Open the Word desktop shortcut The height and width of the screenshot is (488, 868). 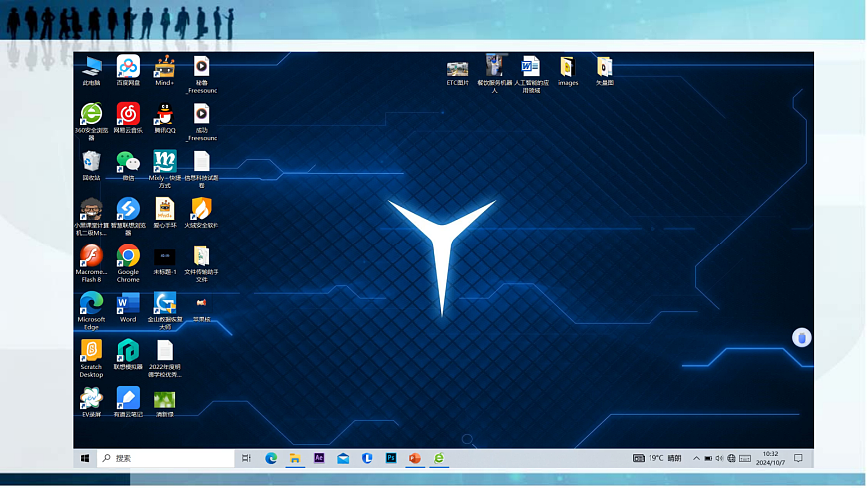tap(128, 304)
